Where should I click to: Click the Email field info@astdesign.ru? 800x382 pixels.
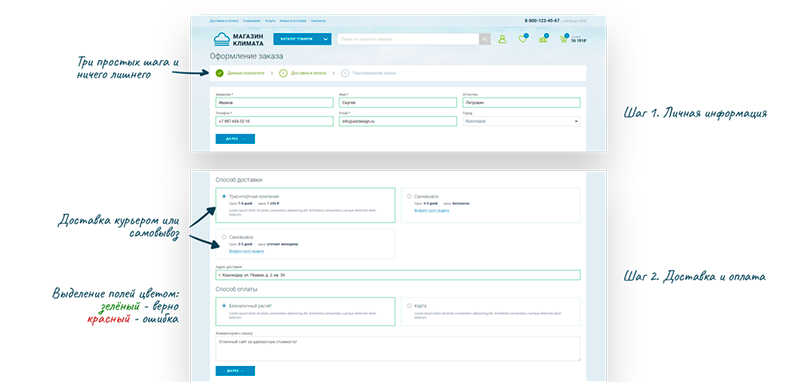point(398,121)
